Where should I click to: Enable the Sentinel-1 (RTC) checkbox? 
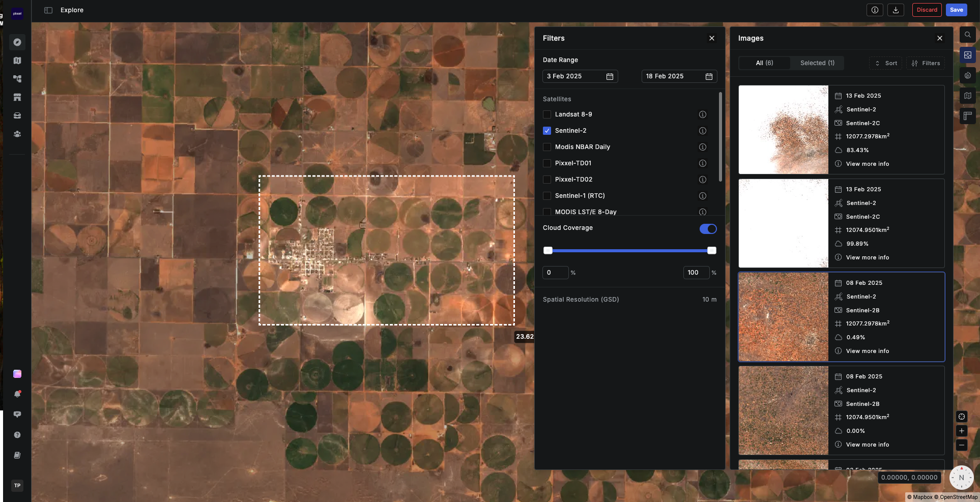tap(547, 196)
